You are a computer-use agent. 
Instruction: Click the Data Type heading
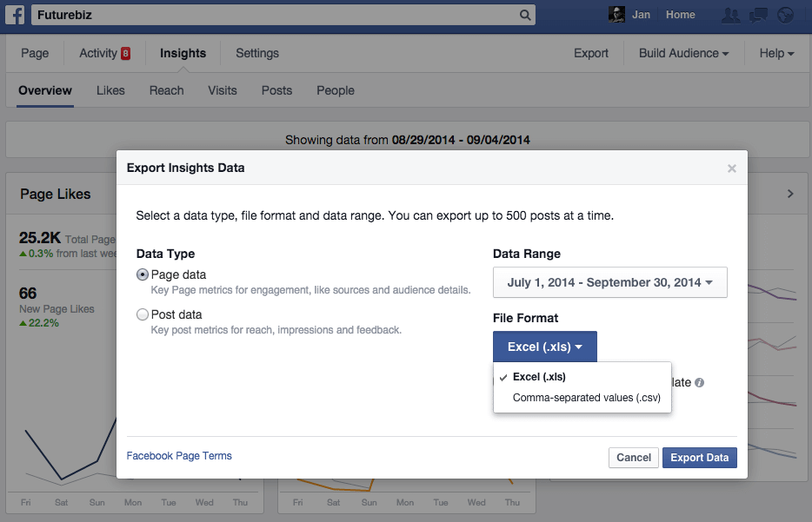[x=166, y=254]
